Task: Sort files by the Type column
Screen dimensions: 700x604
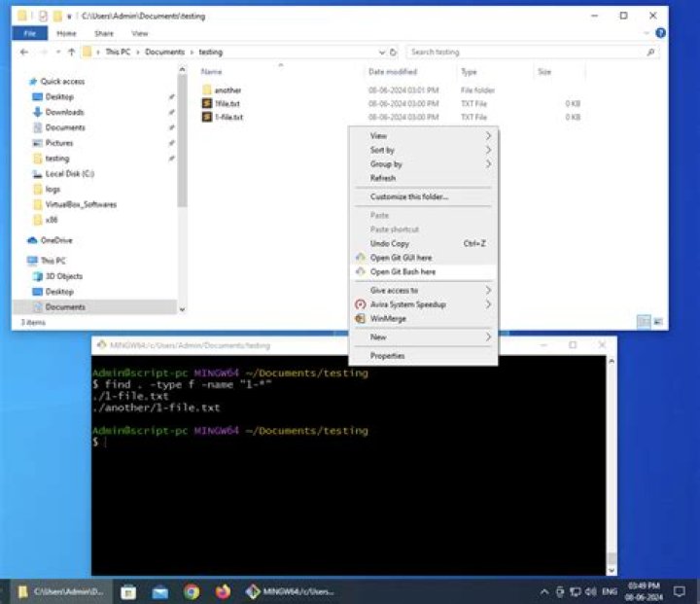Action: [469, 72]
